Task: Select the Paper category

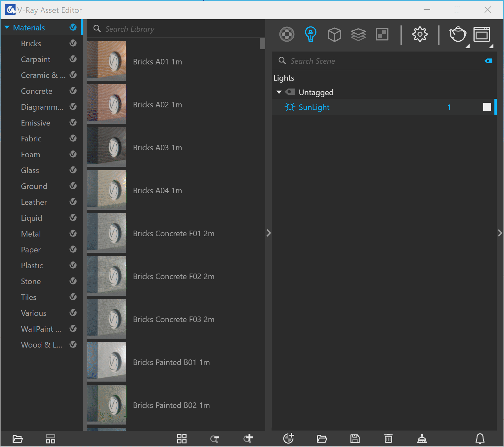Action: [x=31, y=250]
